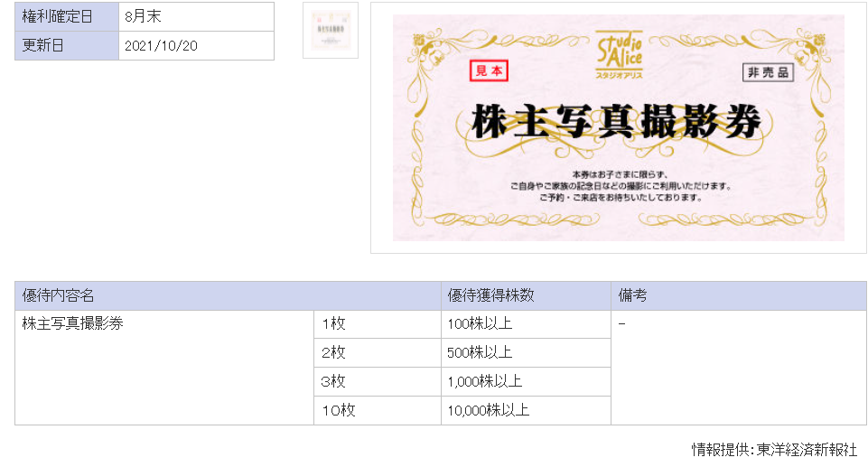Select the 1枚 quantity cell

[378, 324]
